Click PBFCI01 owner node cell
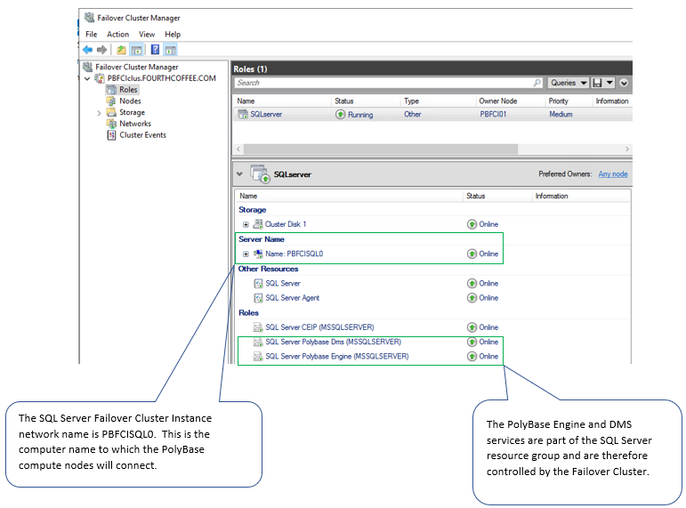The height and width of the screenshot is (508, 686). coord(493,114)
